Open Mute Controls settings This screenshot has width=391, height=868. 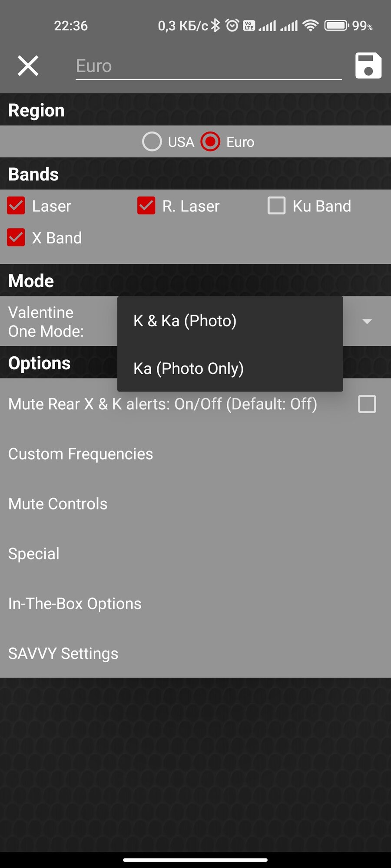pyautogui.click(x=58, y=504)
